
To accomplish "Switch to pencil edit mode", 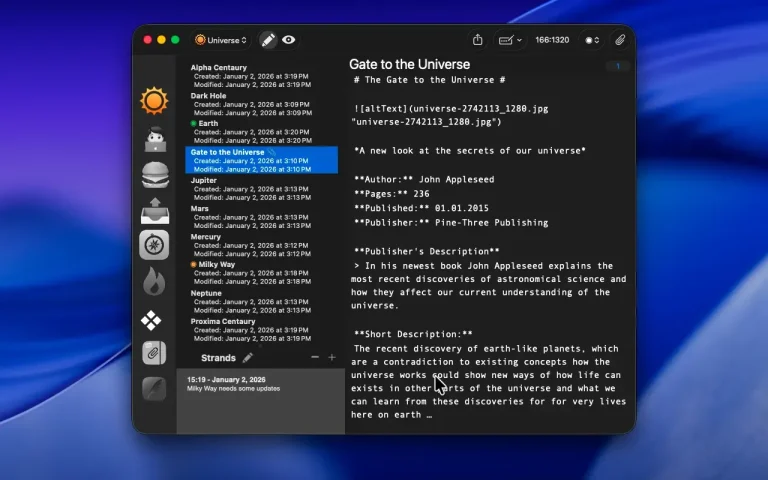I will [268, 40].
